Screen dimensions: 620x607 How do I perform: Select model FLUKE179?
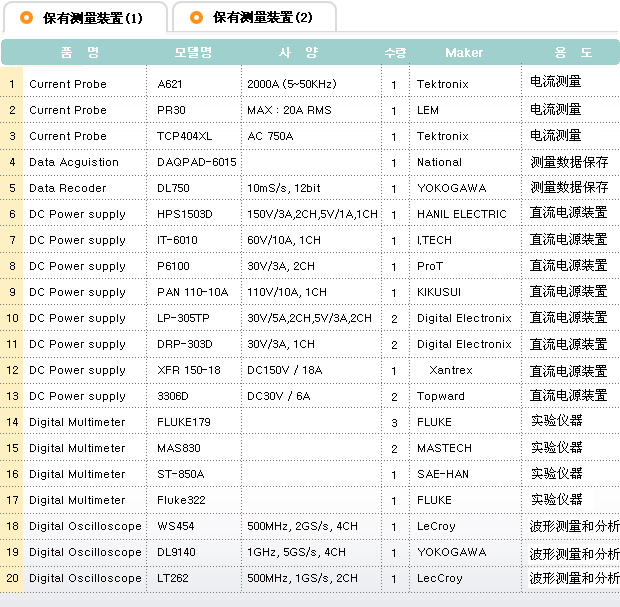click(184, 422)
